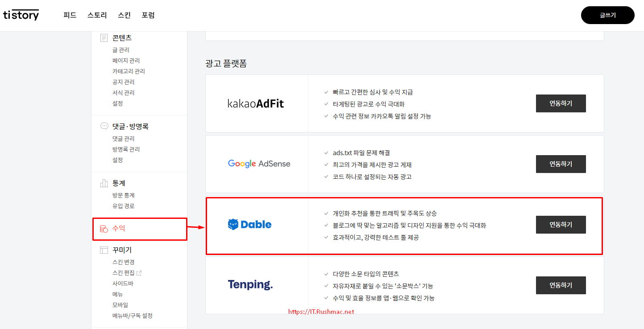Viewport: 644px width, 329px height.
Task: Click the Dable logo
Action: [x=249, y=224]
